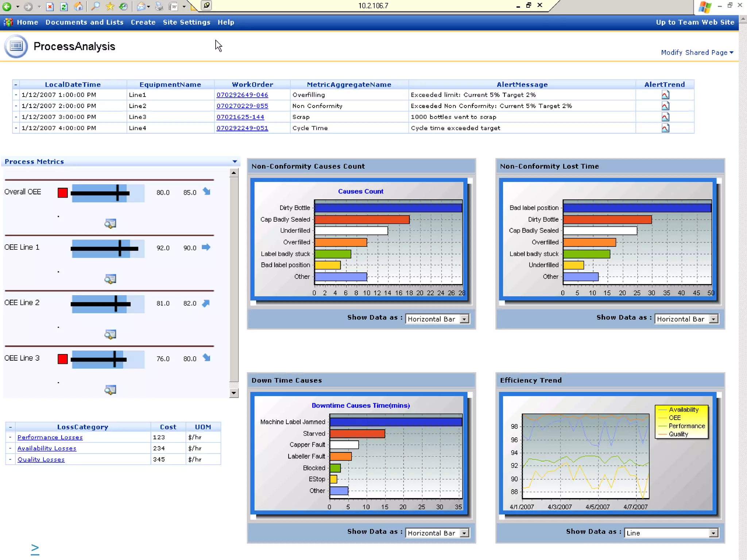Change Down Time Causes Show Data as dropdown
Viewport: 747px width, 560px height.
(437, 533)
